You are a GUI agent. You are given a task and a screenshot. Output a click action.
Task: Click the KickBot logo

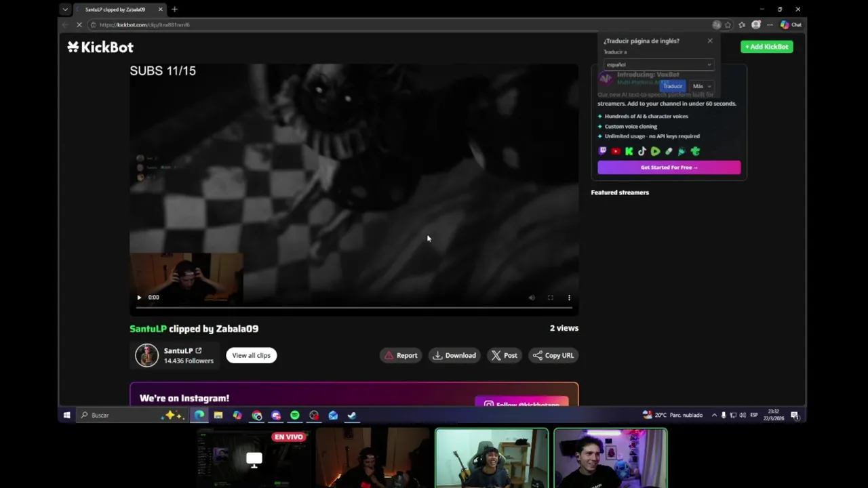point(100,47)
